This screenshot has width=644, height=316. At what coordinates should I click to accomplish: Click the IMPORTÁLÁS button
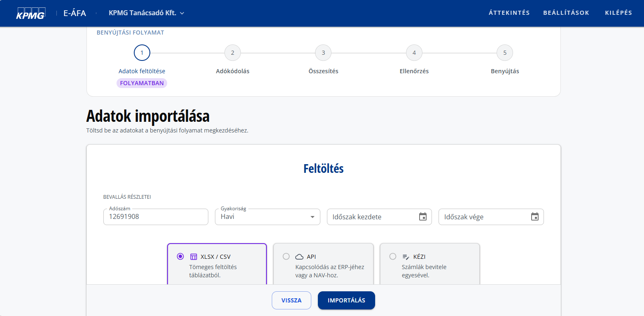[x=347, y=300]
